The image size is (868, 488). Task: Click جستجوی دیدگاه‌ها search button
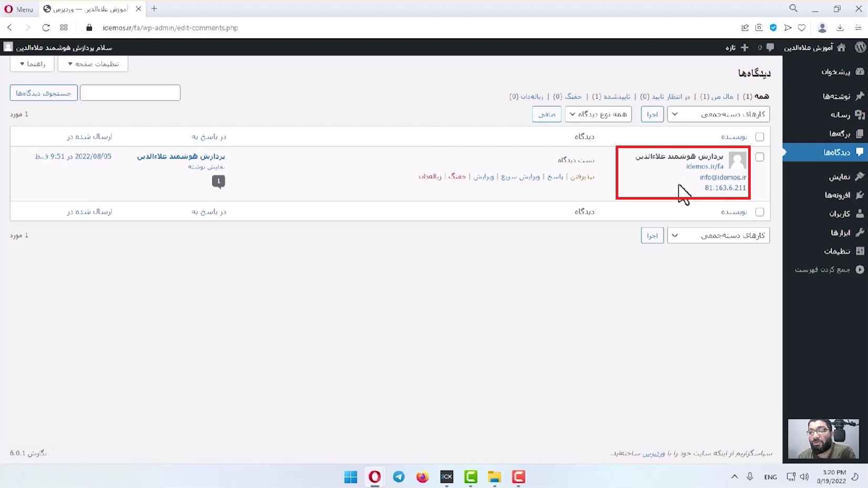(x=44, y=93)
